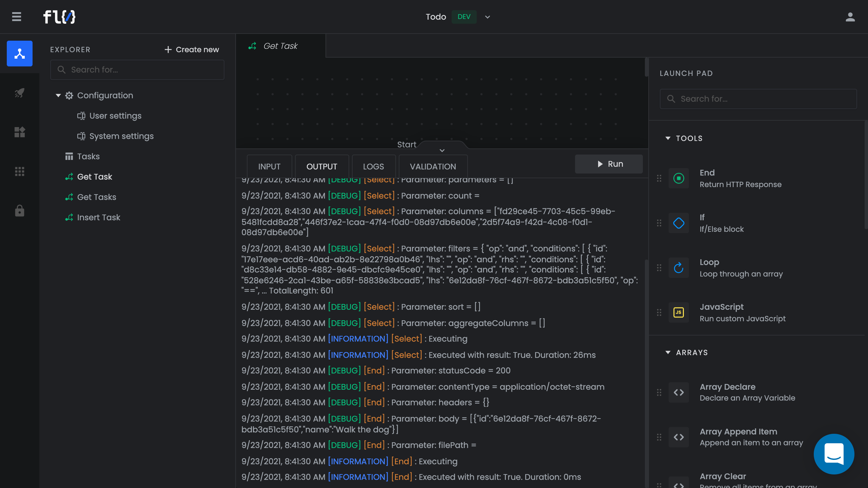Image resolution: width=868 pixels, height=488 pixels.
Task: Click the End tool green circle icon
Action: pos(679,178)
